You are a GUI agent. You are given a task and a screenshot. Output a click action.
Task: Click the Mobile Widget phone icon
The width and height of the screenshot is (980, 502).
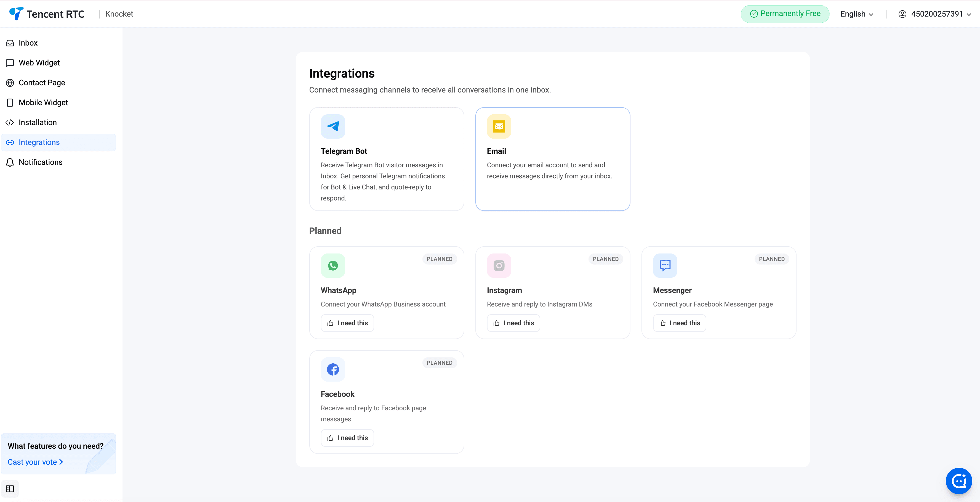[x=10, y=102]
